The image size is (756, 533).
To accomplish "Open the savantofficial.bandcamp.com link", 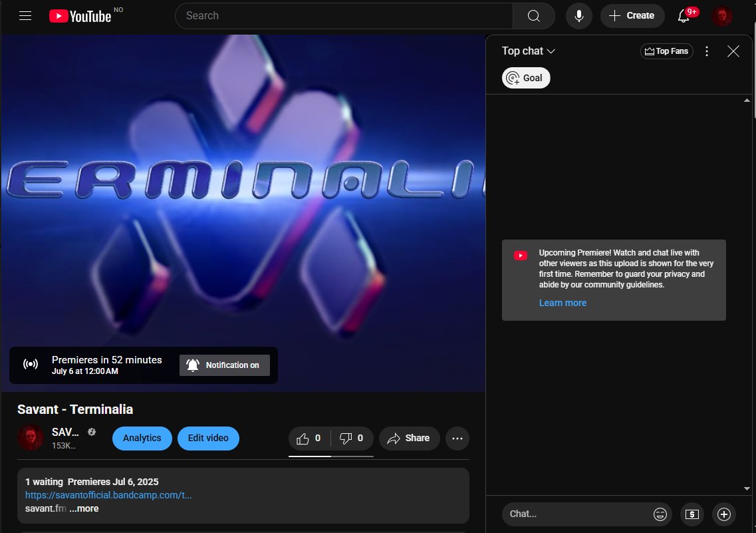I will click(x=108, y=495).
